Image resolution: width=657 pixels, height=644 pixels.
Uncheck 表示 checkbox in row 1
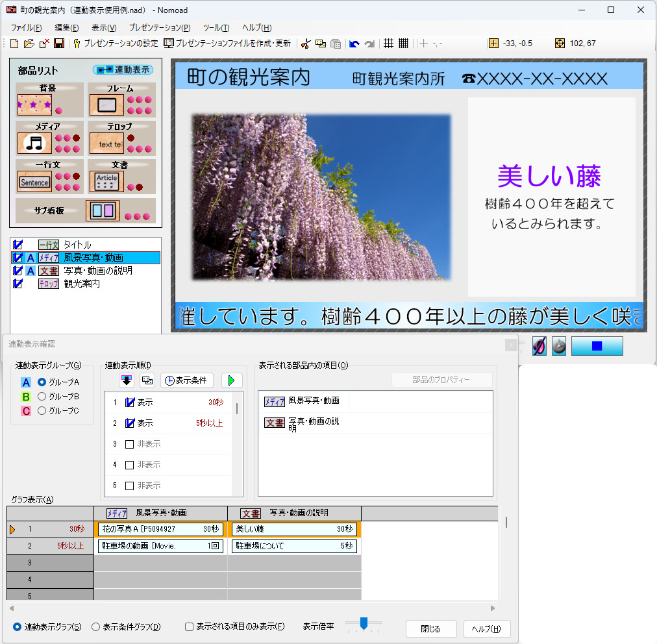click(130, 402)
